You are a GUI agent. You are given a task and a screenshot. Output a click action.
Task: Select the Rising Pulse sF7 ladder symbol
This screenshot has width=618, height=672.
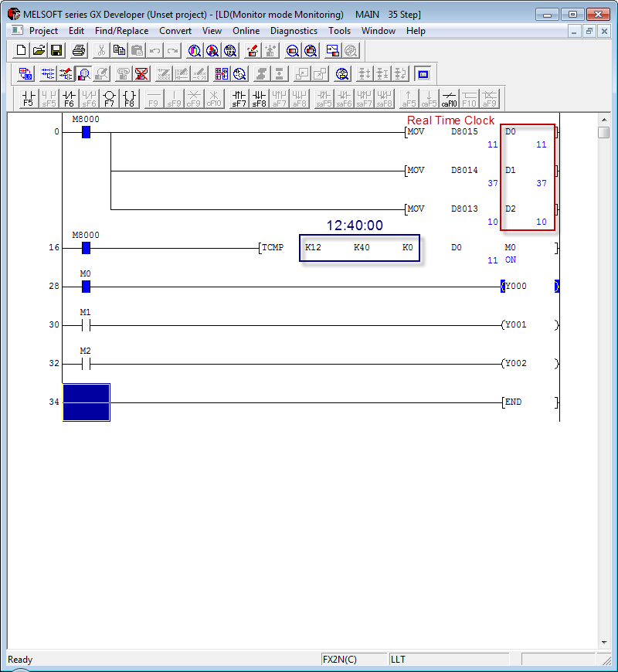(240, 98)
